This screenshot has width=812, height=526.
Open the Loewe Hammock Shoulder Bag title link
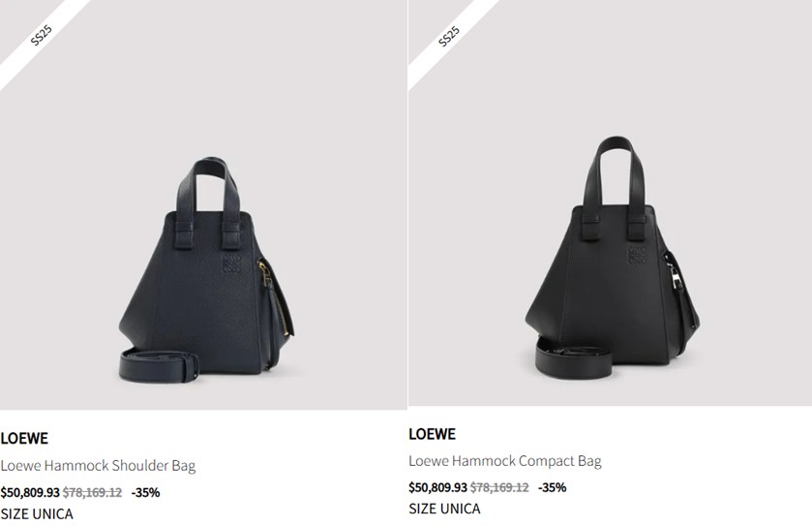[98, 465]
